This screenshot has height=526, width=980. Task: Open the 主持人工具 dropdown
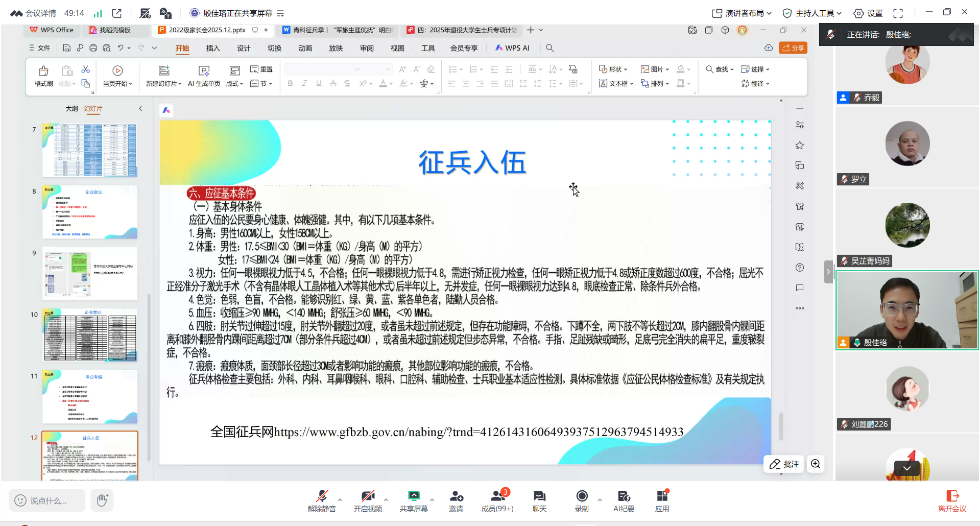[x=812, y=13]
